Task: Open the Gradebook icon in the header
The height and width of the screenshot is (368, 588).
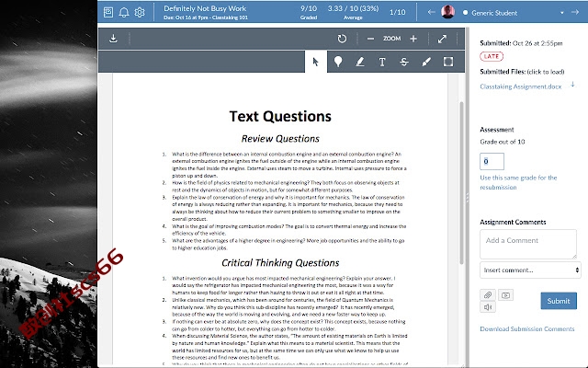Action: [x=108, y=12]
